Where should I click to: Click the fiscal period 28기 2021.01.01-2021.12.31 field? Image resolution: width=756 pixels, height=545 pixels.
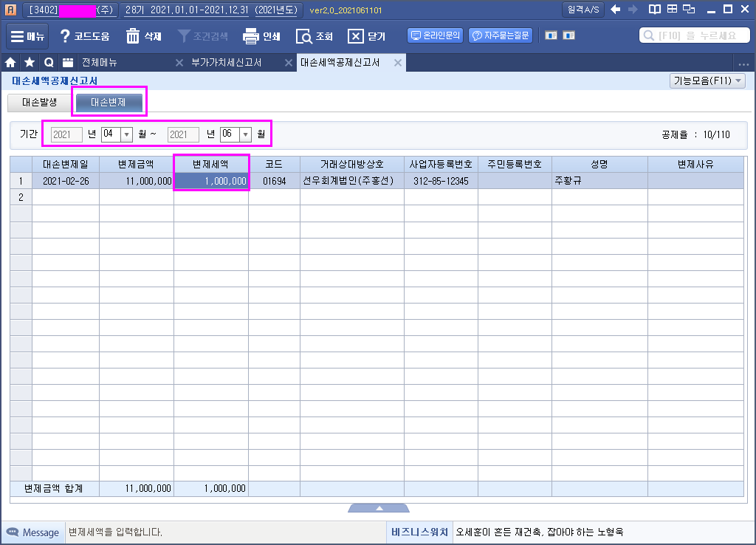click(210, 10)
